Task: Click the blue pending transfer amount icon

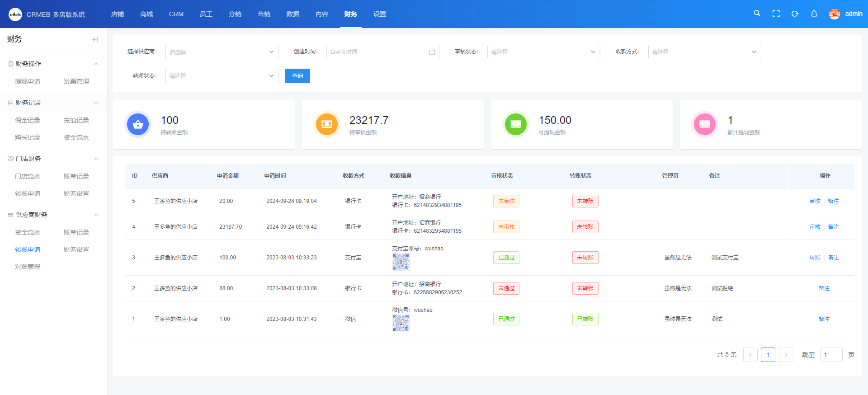Action: pyautogui.click(x=138, y=124)
